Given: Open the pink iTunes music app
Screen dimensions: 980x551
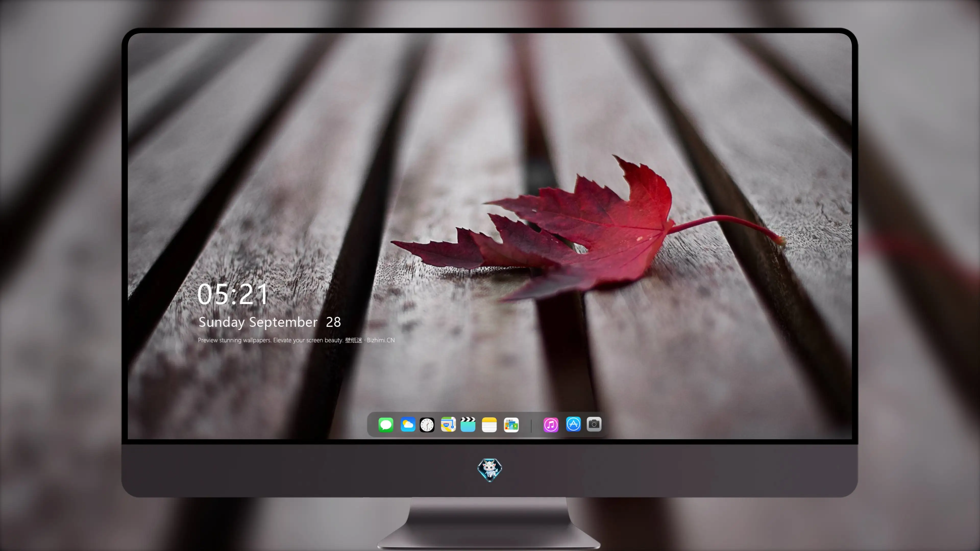Looking at the screenshot, I should pyautogui.click(x=551, y=425).
